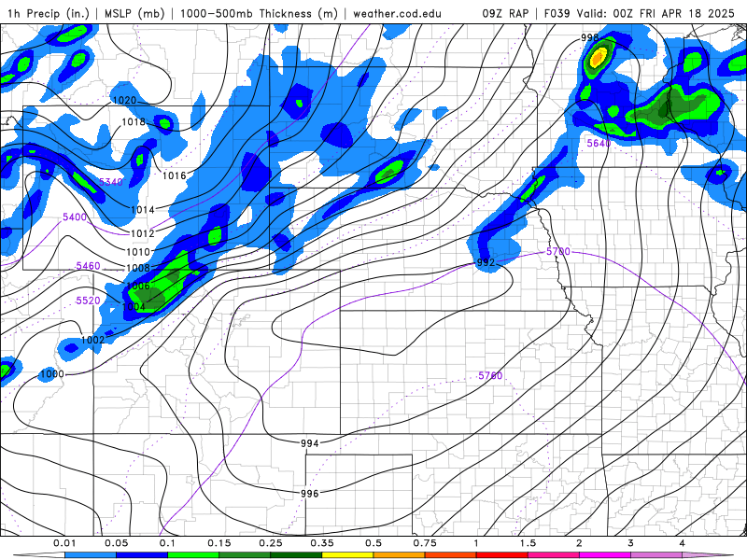Viewport: 747px width, 560px height.
Task: Click the 1014 isobar label
Action: coord(143,209)
